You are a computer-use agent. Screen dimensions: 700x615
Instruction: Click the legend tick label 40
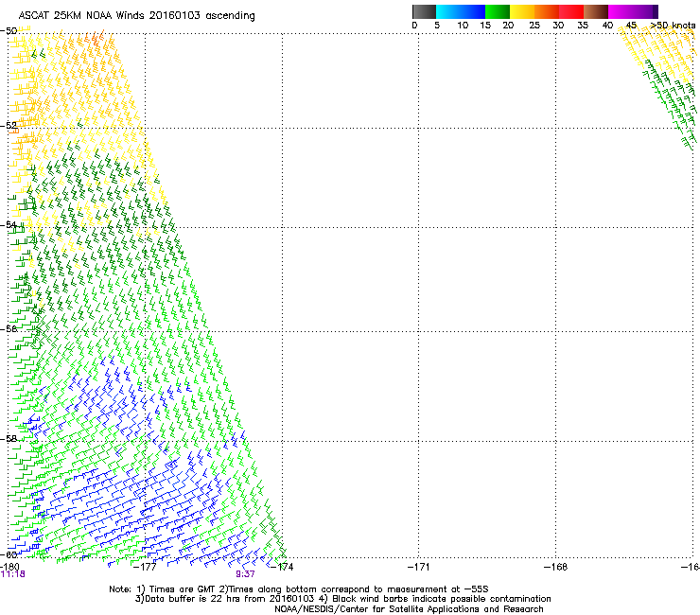coord(607,26)
